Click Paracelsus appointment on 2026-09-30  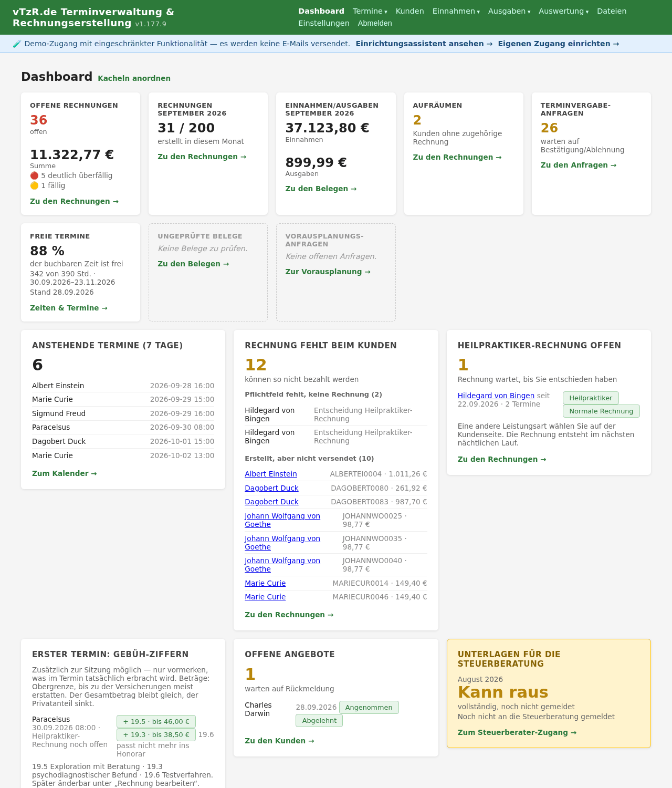(123, 428)
